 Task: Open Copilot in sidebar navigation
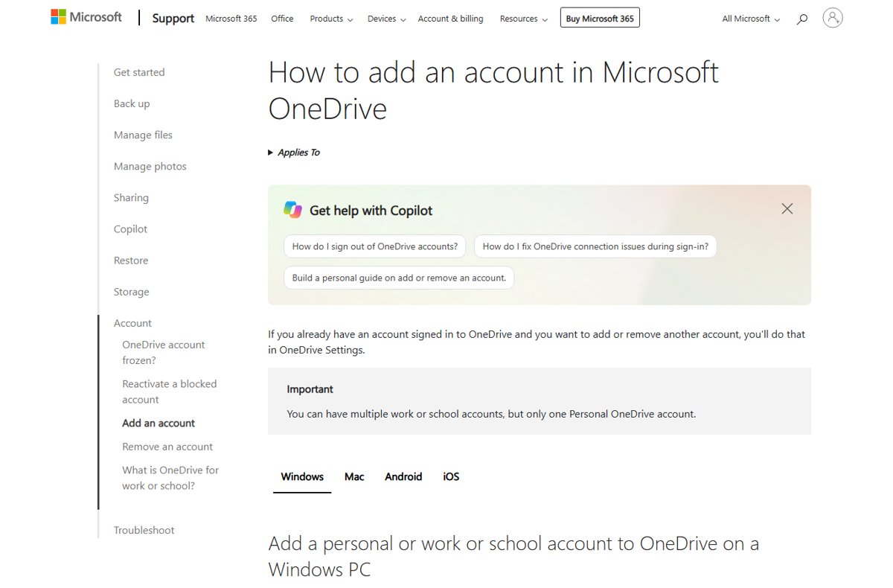tap(130, 229)
